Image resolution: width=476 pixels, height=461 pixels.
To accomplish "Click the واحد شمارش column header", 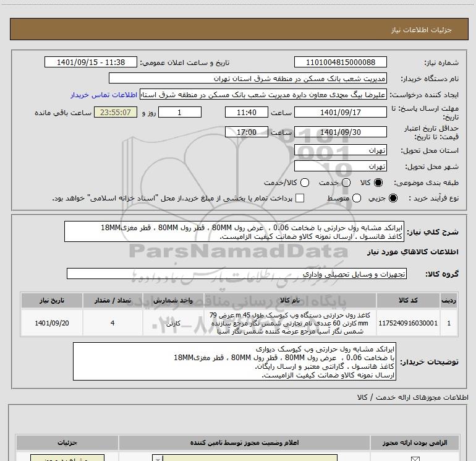I will point(173,301).
